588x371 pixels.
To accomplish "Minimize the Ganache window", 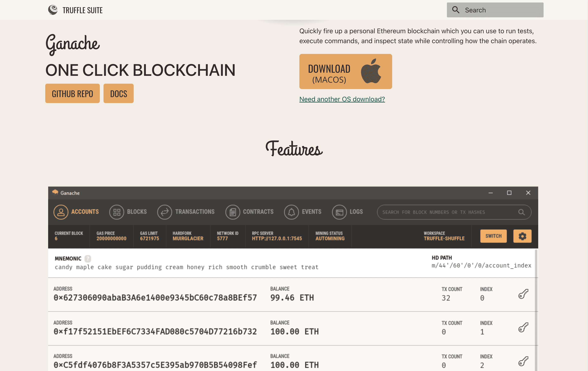I will [490, 193].
